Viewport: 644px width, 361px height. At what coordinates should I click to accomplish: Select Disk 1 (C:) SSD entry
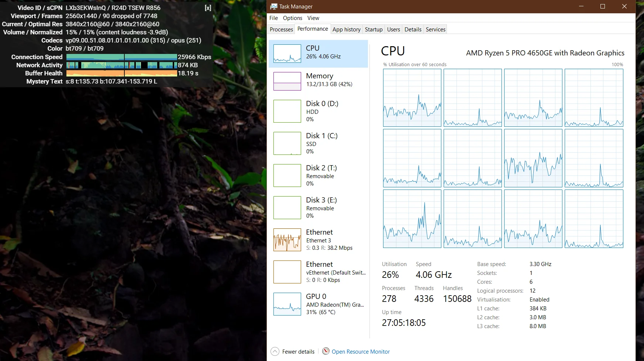pyautogui.click(x=318, y=143)
